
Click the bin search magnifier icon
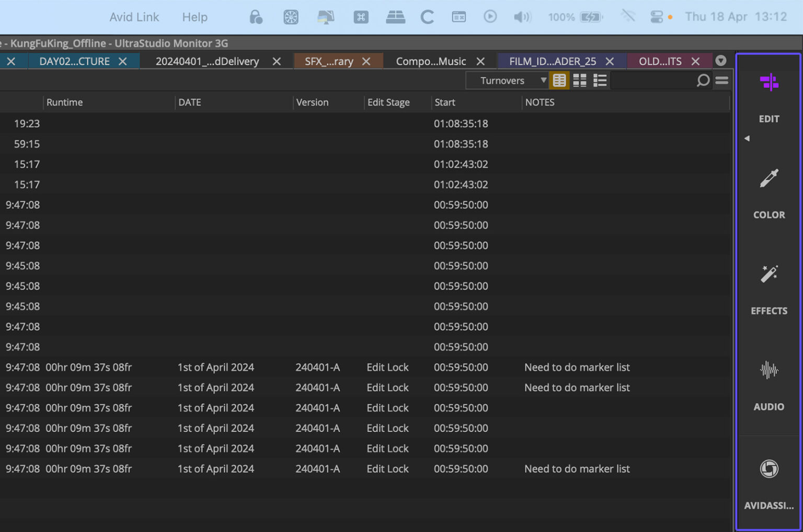pyautogui.click(x=703, y=80)
